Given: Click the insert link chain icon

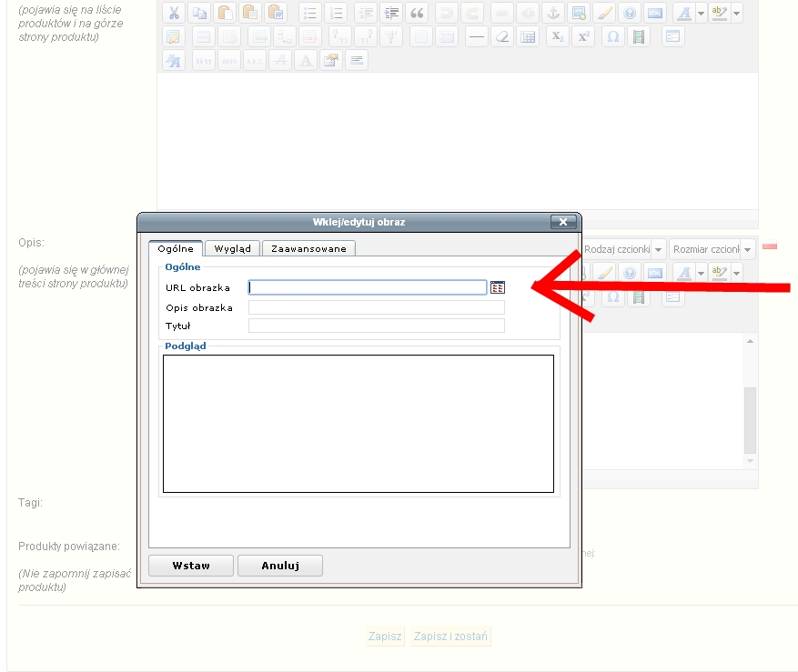Looking at the screenshot, I should click(501, 13).
